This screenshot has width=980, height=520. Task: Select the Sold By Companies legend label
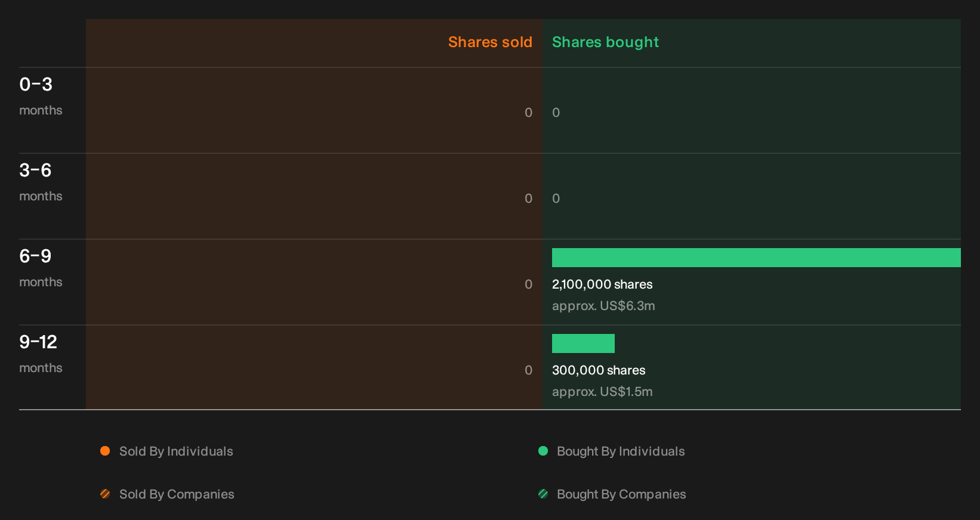click(x=177, y=494)
